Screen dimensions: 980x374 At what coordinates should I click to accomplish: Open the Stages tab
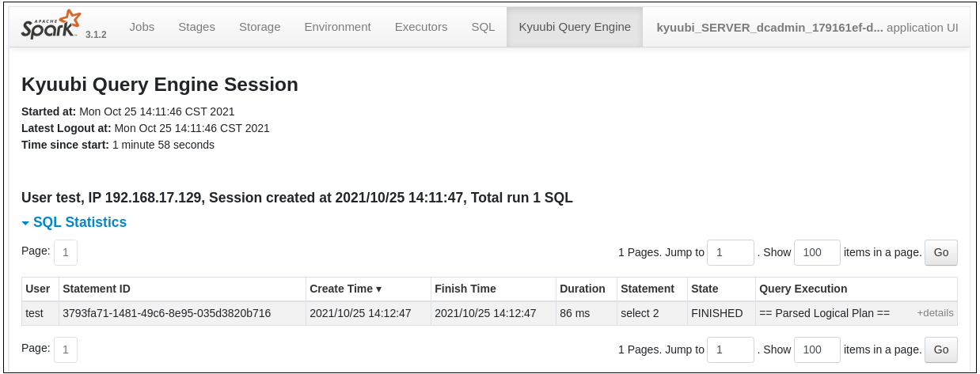[196, 27]
